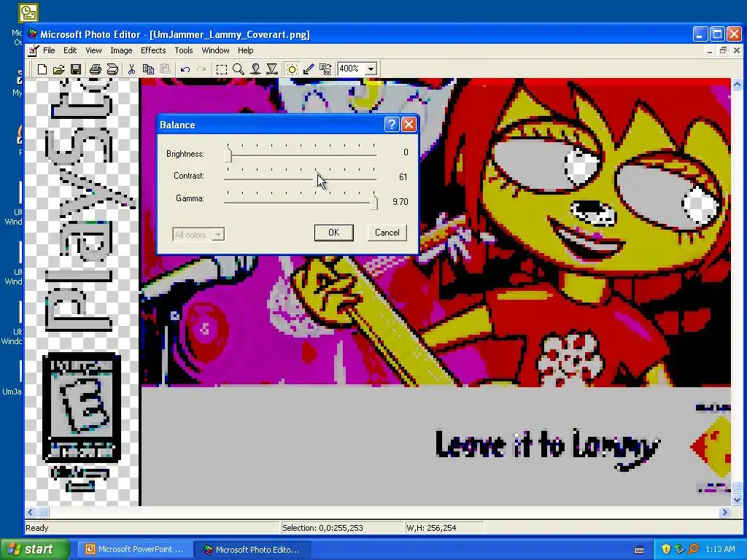The image size is (747, 560).
Task: Open the Image menu
Action: click(x=121, y=50)
